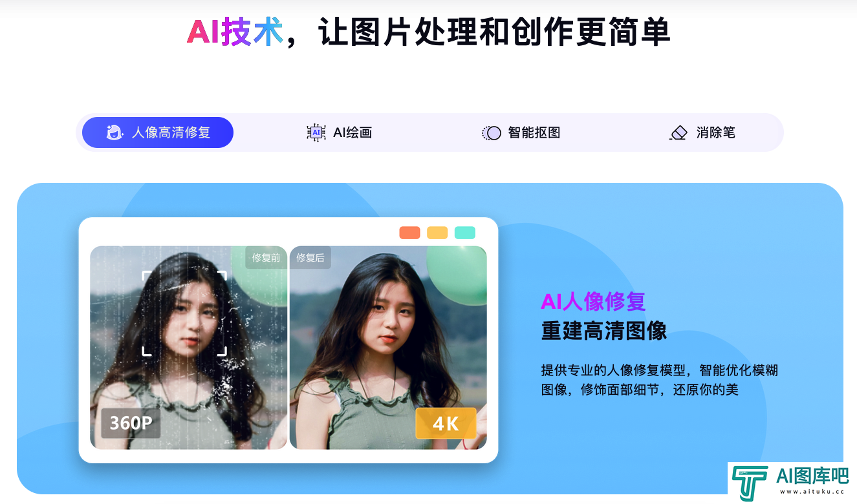Click the 4K resolution badge
The width and height of the screenshot is (857, 504).
click(x=446, y=423)
